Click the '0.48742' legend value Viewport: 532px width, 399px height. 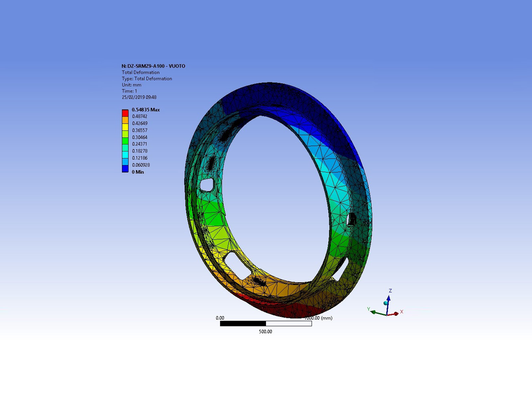140,116
